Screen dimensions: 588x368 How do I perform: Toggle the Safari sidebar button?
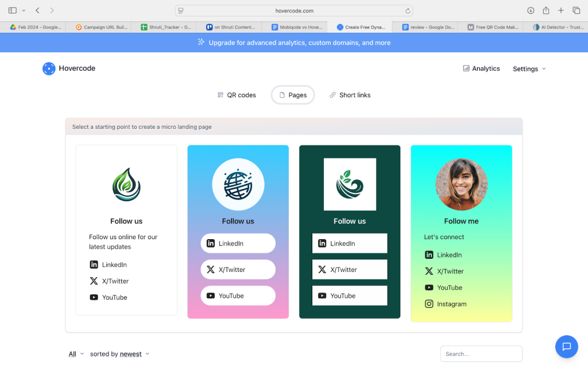pos(13,10)
